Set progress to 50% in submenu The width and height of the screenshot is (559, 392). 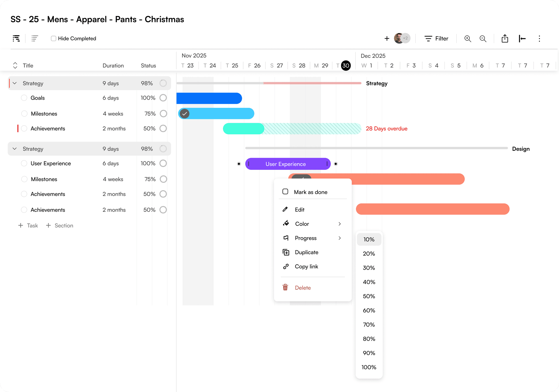(369, 296)
